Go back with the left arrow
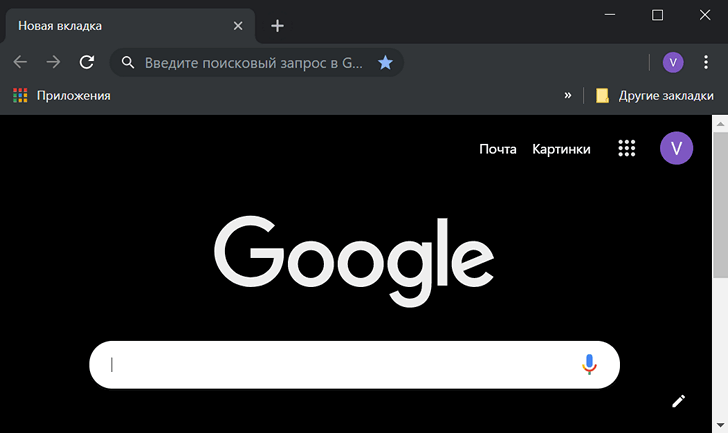728x433 pixels. point(20,62)
